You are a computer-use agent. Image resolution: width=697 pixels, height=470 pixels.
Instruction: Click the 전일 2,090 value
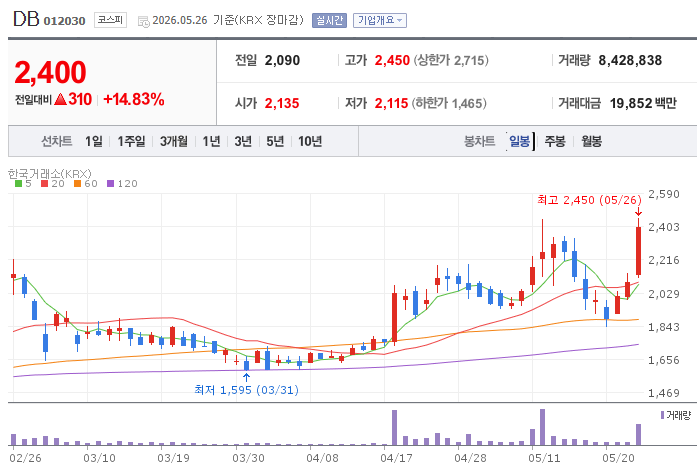[282, 60]
